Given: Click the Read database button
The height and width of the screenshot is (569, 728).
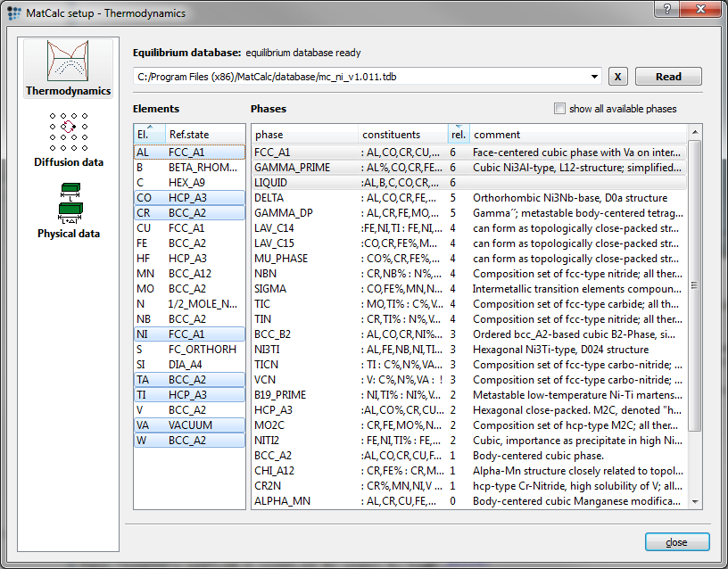Looking at the screenshot, I should (668, 77).
